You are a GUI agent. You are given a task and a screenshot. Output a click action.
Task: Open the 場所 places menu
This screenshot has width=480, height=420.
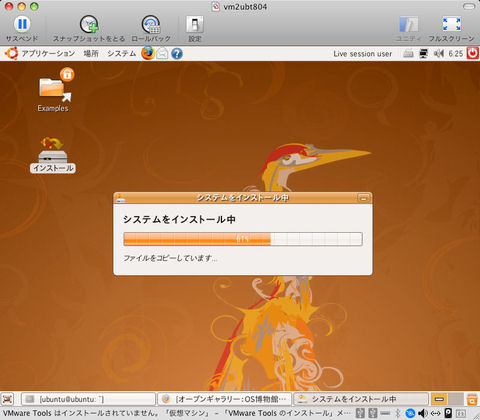(91, 53)
